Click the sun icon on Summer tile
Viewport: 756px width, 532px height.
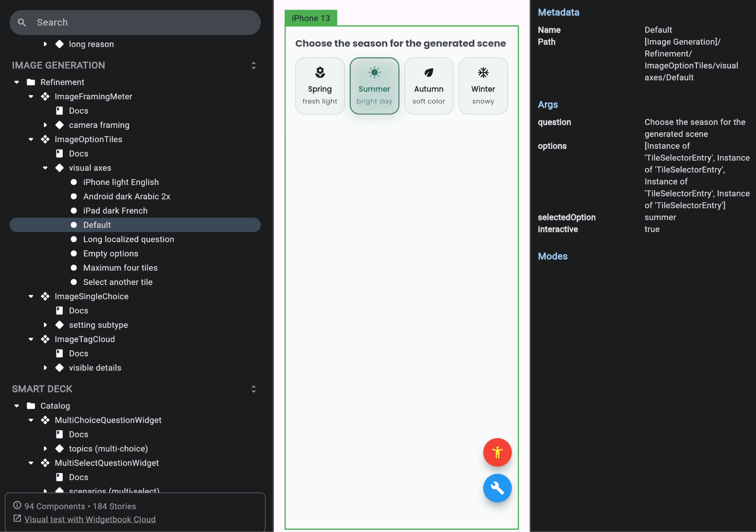pos(374,72)
